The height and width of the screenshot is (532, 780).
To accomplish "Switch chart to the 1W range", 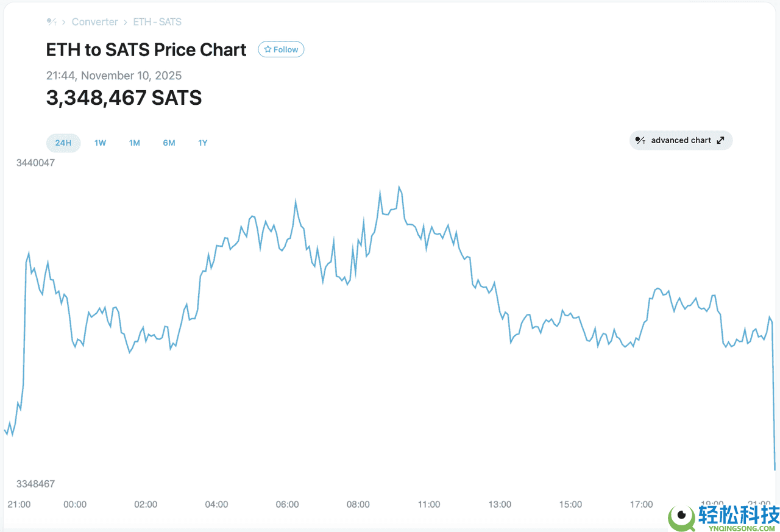I will click(100, 143).
